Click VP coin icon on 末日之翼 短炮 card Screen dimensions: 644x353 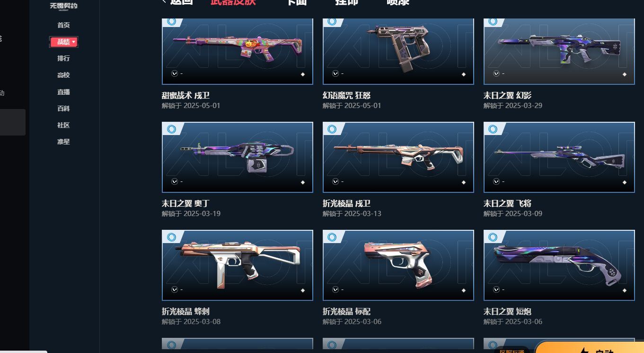[x=496, y=290]
